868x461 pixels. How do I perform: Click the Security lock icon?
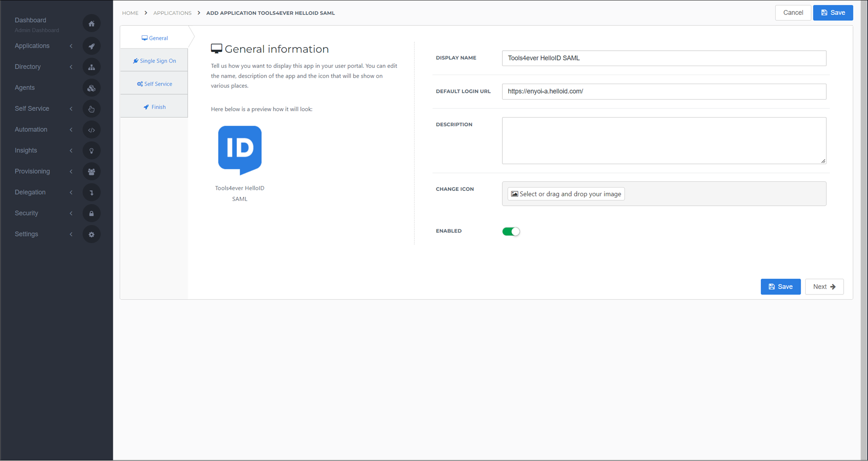tap(91, 214)
